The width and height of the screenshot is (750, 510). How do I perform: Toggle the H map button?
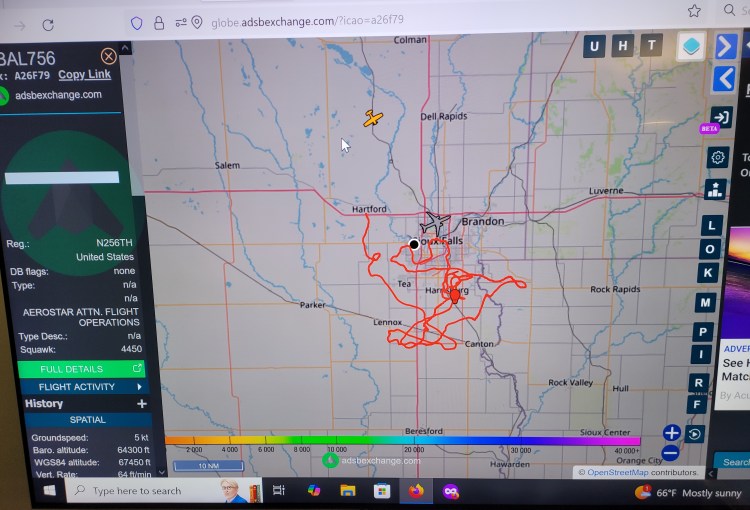[623, 46]
